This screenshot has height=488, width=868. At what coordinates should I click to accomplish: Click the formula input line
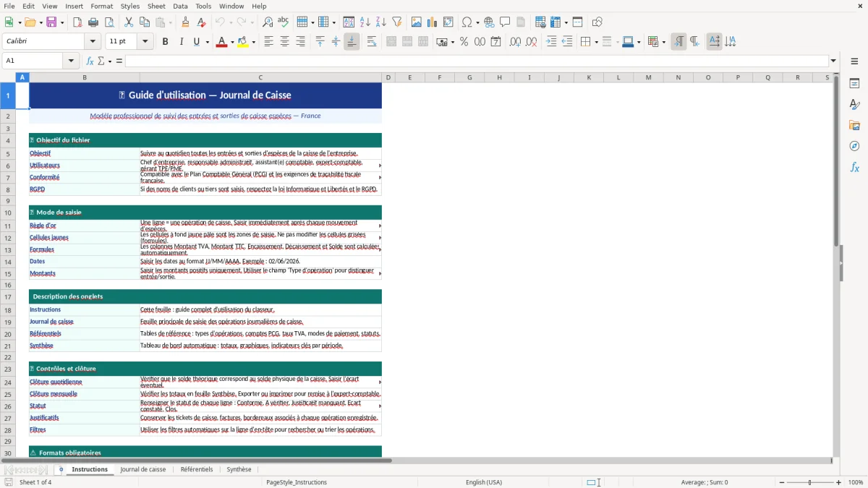tap(477, 61)
